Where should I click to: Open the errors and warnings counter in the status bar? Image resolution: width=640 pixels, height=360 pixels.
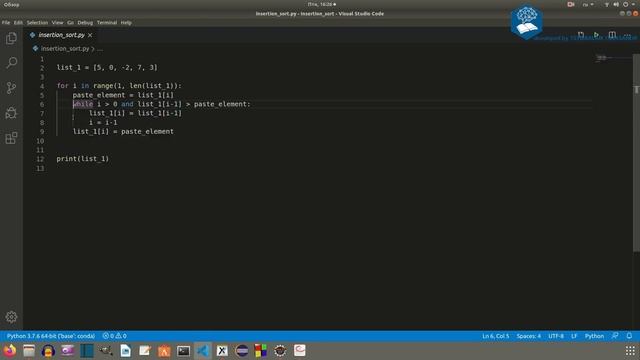pos(115,336)
